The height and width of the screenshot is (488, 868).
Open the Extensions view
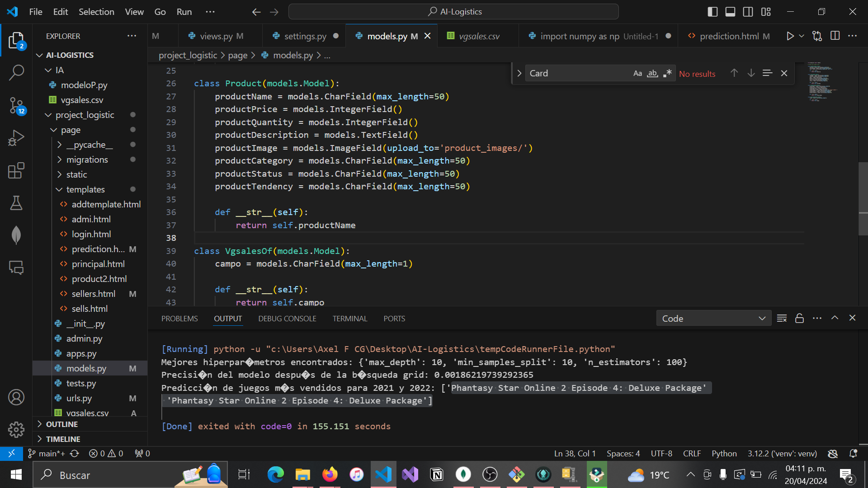16,171
